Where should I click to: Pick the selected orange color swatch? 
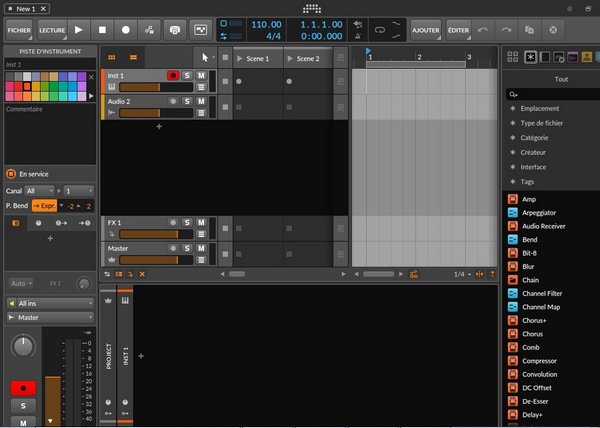(x=27, y=86)
